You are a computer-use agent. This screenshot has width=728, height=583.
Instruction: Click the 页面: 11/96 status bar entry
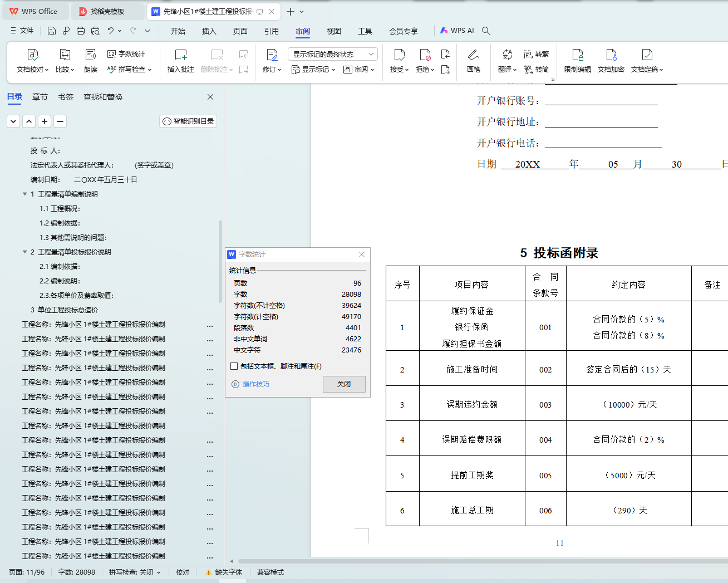click(x=27, y=572)
